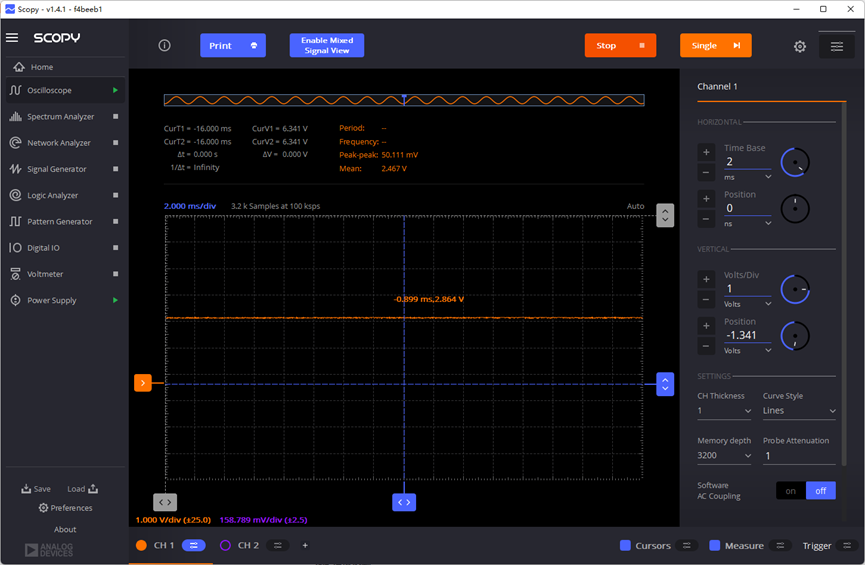Open Preferences gear in the sidebar
The image size is (865, 565).
[x=43, y=508]
